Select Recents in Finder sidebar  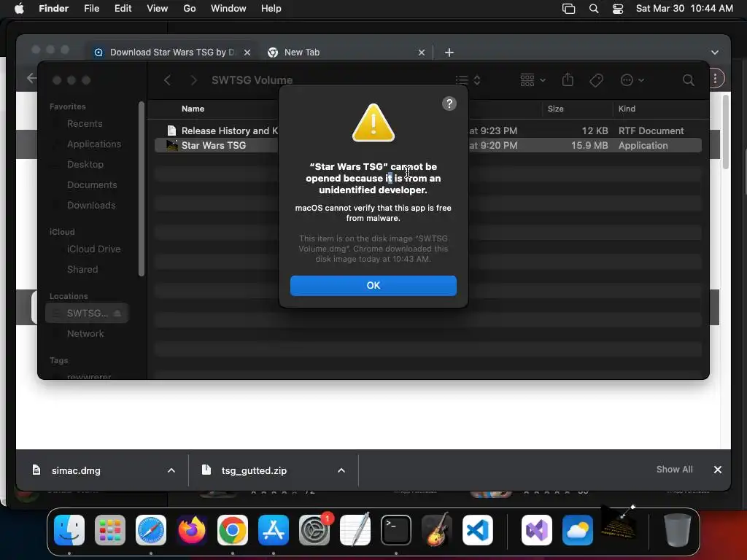[85, 124]
